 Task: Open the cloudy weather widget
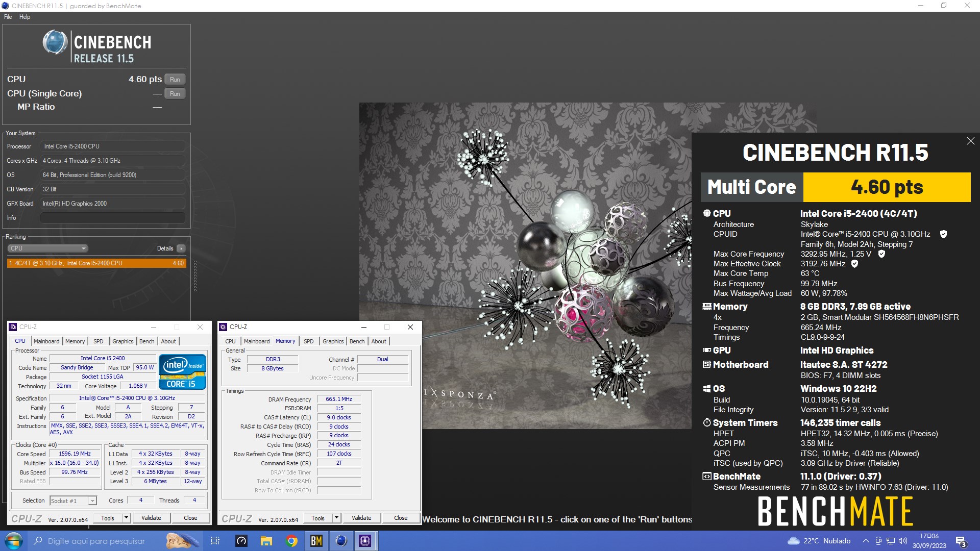pyautogui.click(x=819, y=541)
